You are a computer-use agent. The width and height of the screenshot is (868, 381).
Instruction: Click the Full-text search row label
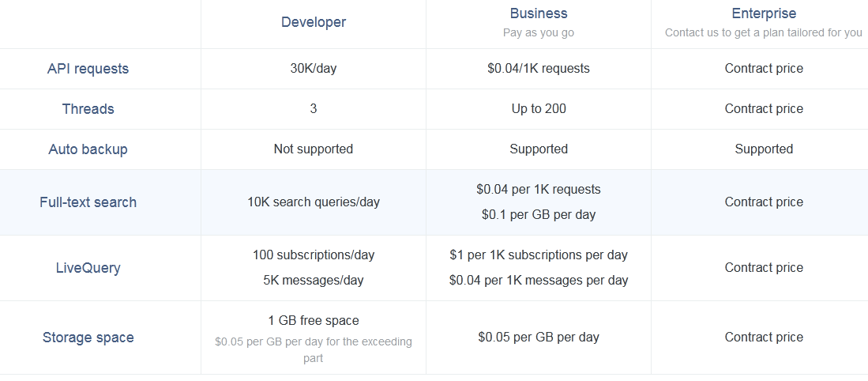pos(88,202)
